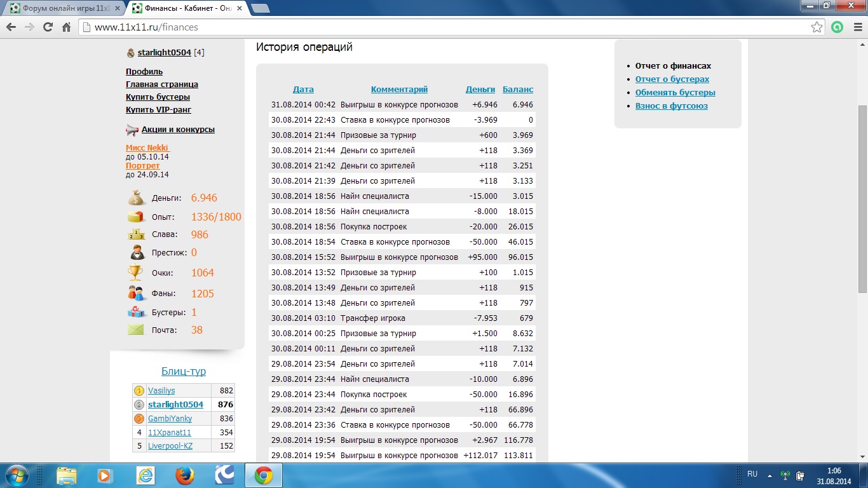868x488 pixels.
Task: Open the Отчет о бустерах link
Action: click(x=672, y=79)
